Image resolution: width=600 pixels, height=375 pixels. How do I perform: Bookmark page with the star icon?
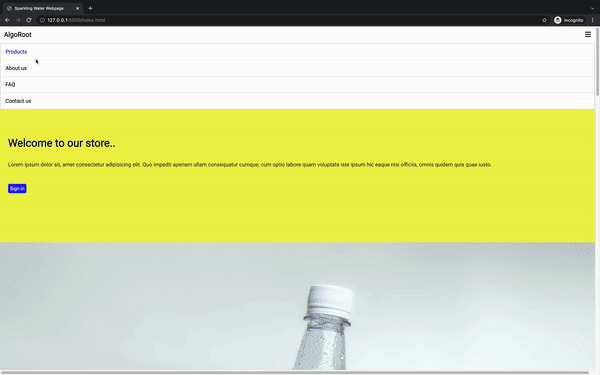click(544, 20)
